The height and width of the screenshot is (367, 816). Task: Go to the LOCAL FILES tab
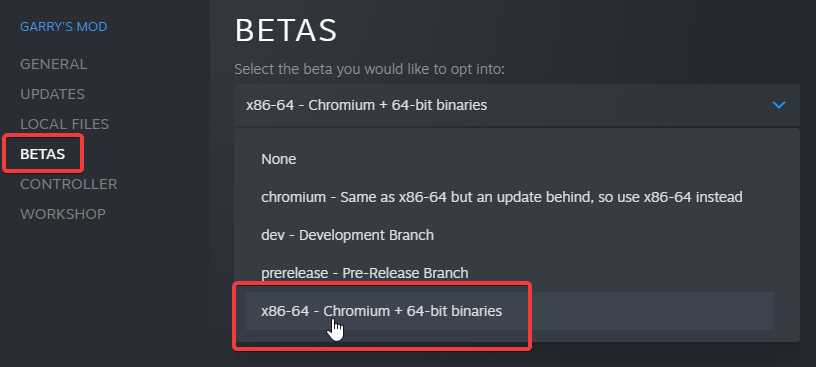coord(65,124)
